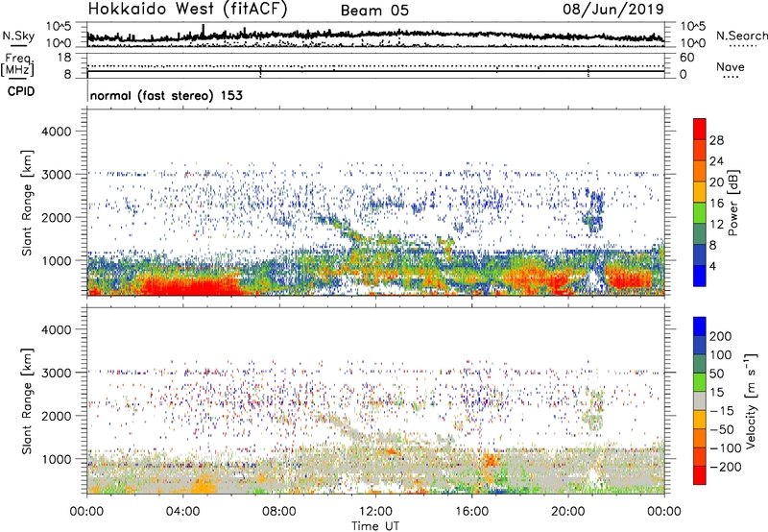Click the '50' tick on velocity colorbar
This screenshot has width=768, height=532.
click(x=717, y=374)
